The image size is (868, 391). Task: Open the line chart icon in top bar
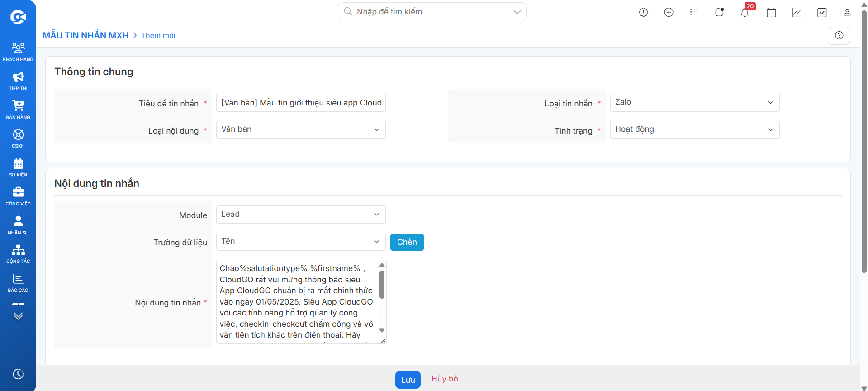797,12
